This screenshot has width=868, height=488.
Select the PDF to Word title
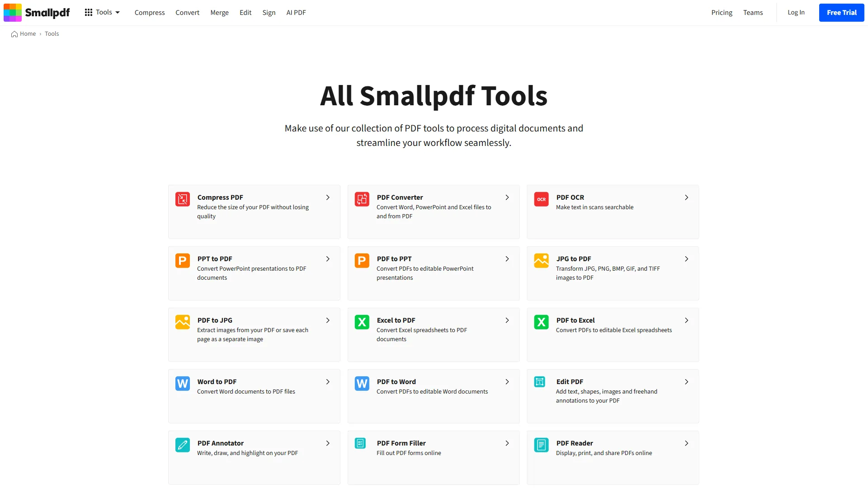pos(396,382)
